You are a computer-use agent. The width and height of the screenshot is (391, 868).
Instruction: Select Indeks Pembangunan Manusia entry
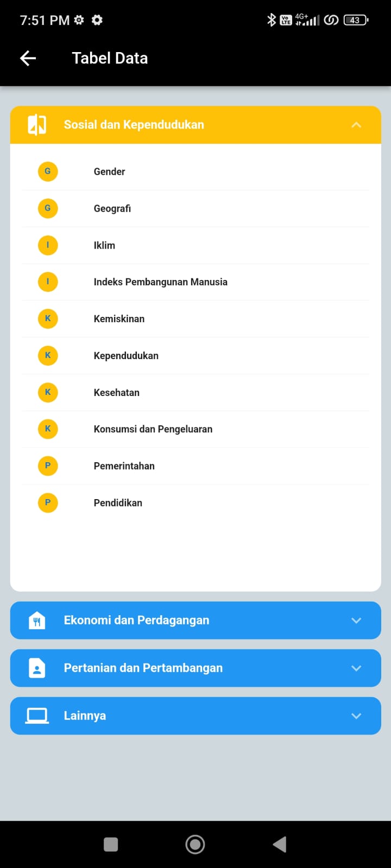tap(160, 282)
